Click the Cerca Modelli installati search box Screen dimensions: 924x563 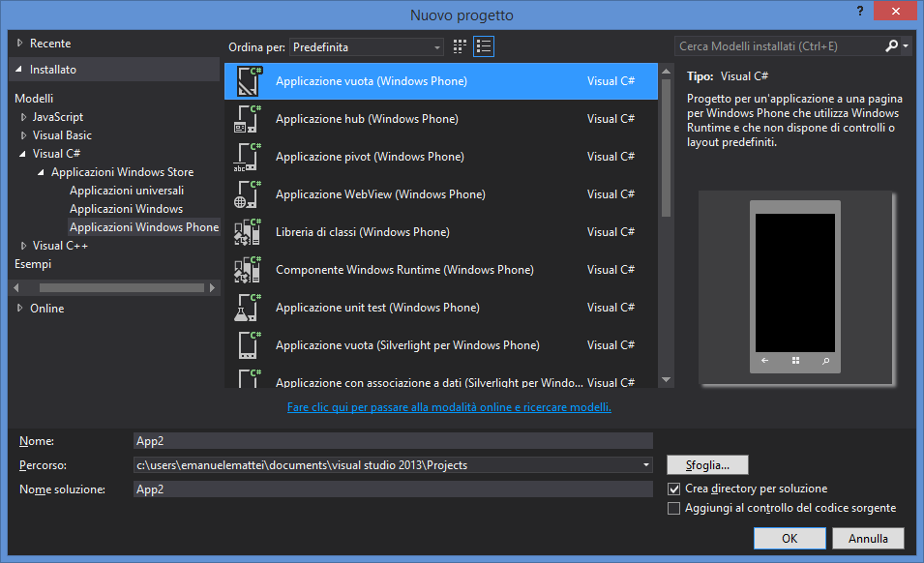coord(779,45)
